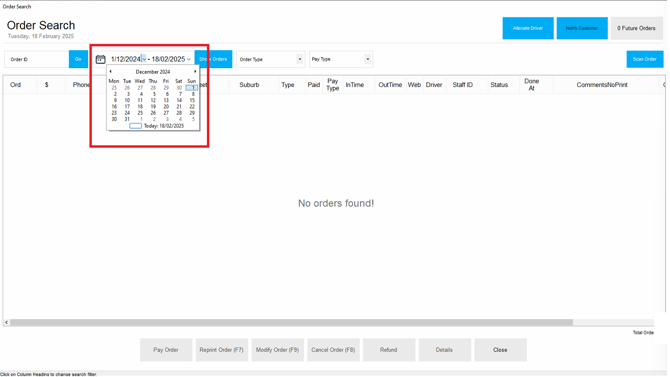Select December 20 in the calendar
This screenshot has width=670, height=377.
[166, 107]
